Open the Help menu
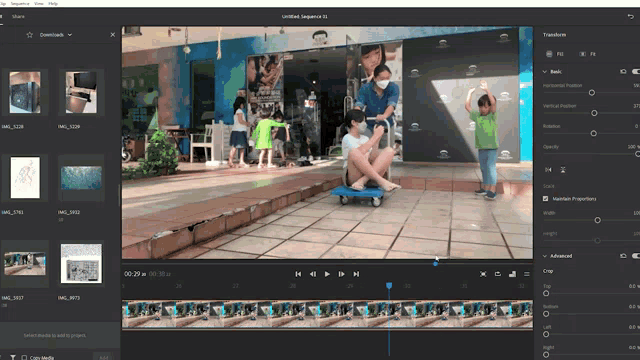640x360 pixels. (x=53, y=3)
